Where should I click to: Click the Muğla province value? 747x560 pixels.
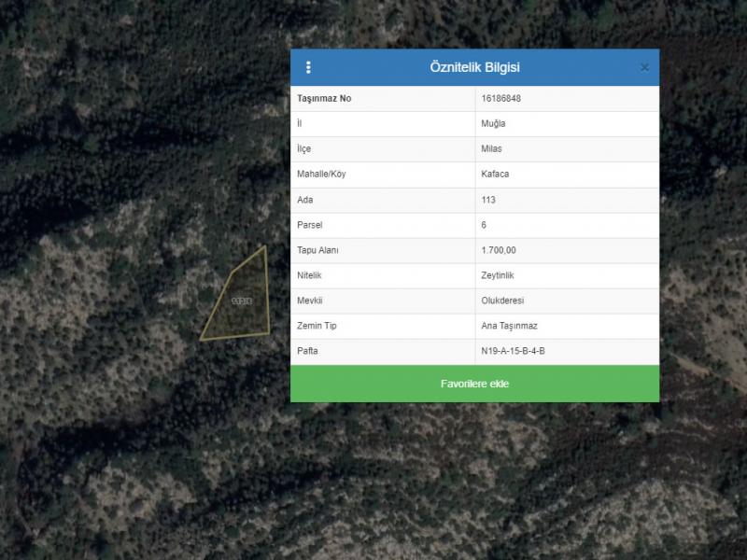click(x=493, y=124)
